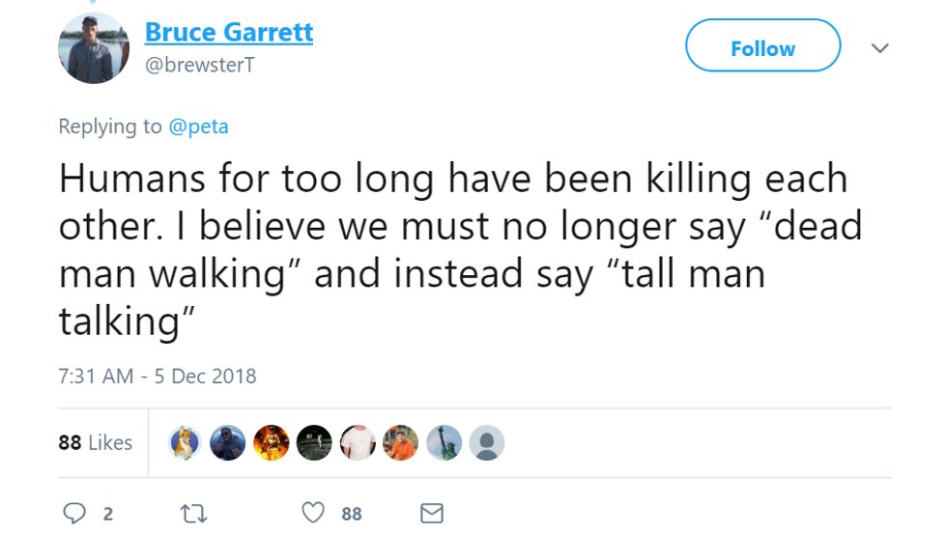Retweet this tweet using the retweet icon
This screenshot has height=560, width=947.
click(194, 514)
